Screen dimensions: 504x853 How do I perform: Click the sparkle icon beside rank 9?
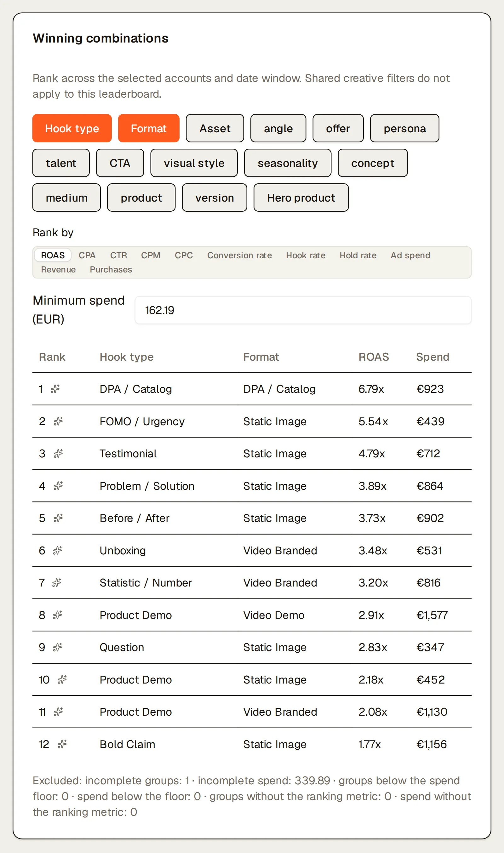click(x=58, y=647)
